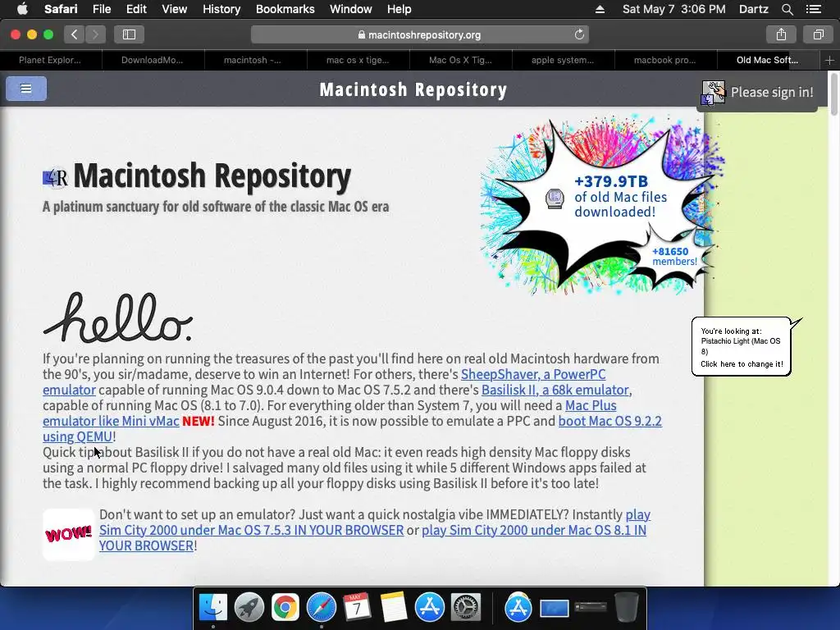Screen dimensions: 840x630
Task: Open Spotlight search magnifier
Action: [x=787, y=9]
